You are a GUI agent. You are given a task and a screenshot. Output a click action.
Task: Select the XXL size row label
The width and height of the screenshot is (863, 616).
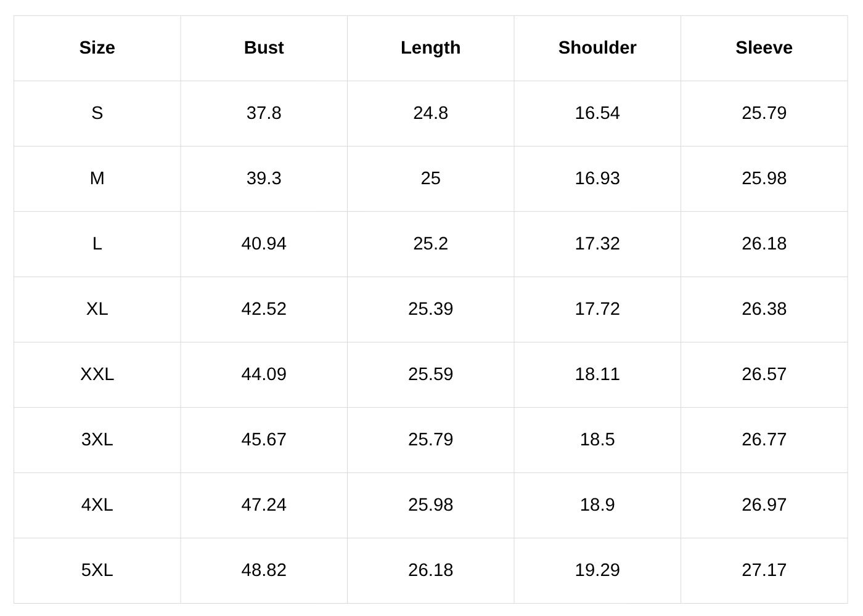click(97, 375)
